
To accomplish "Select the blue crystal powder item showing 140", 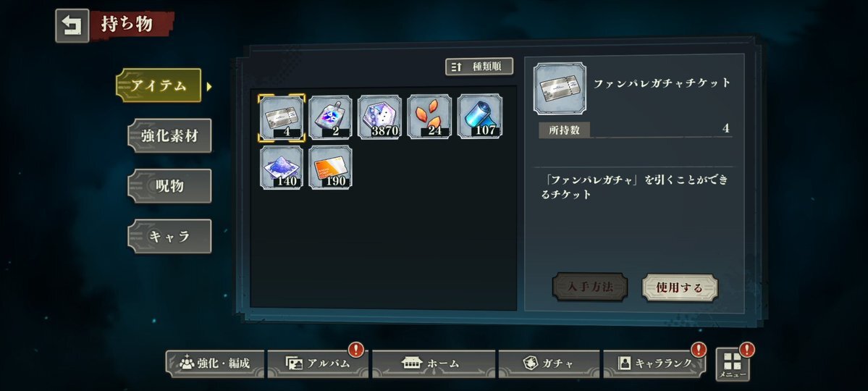I will tap(281, 167).
